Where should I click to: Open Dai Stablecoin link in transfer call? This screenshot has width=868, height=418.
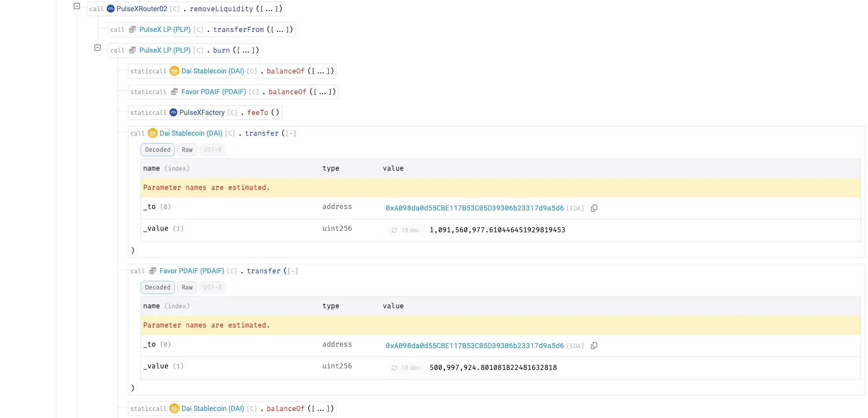point(191,133)
